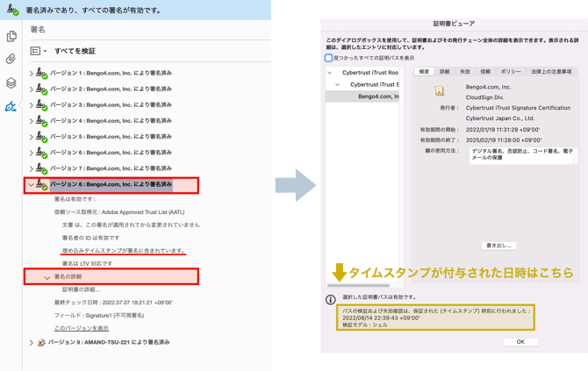Screen dimensions: 588x371
Task: Switch to the 概要 tab
Action: (424, 72)
